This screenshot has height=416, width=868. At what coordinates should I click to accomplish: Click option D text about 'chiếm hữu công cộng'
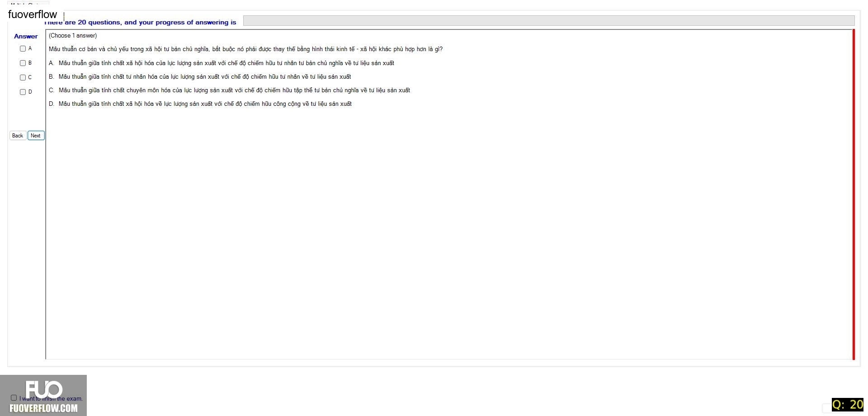click(200, 104)
